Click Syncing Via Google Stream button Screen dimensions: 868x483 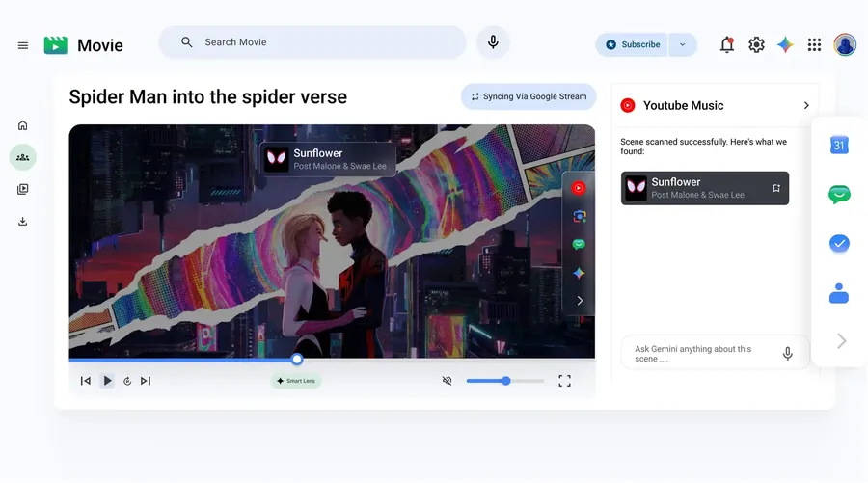pyautogui.click(x=529, y=96)
